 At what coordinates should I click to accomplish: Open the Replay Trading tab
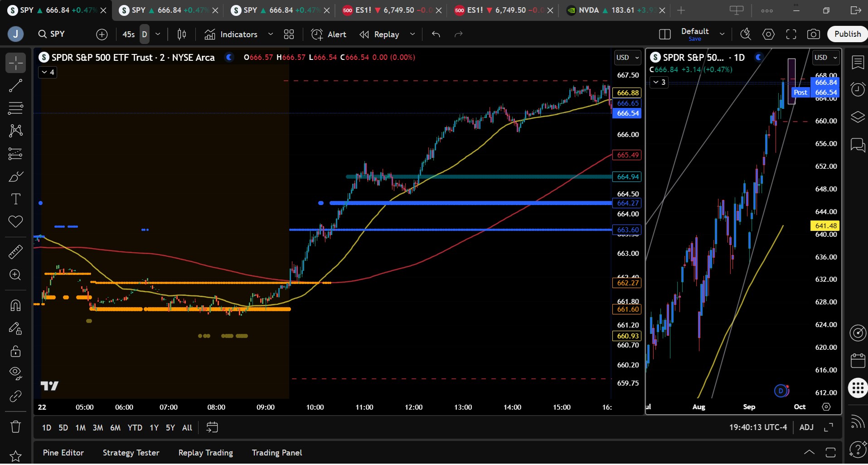tap(206, 453)
